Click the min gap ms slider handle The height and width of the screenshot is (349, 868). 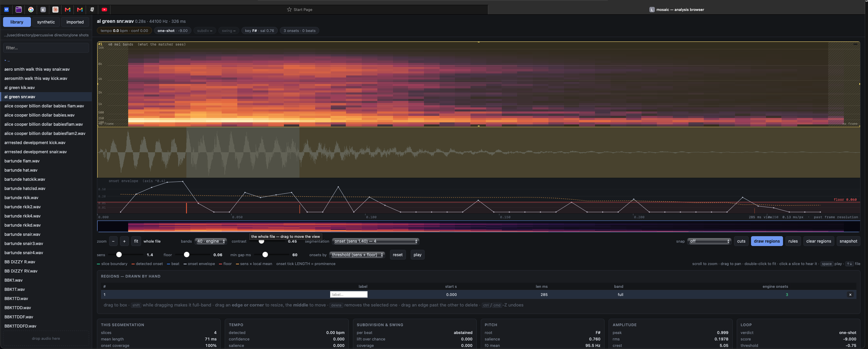(x=265, y=255)
